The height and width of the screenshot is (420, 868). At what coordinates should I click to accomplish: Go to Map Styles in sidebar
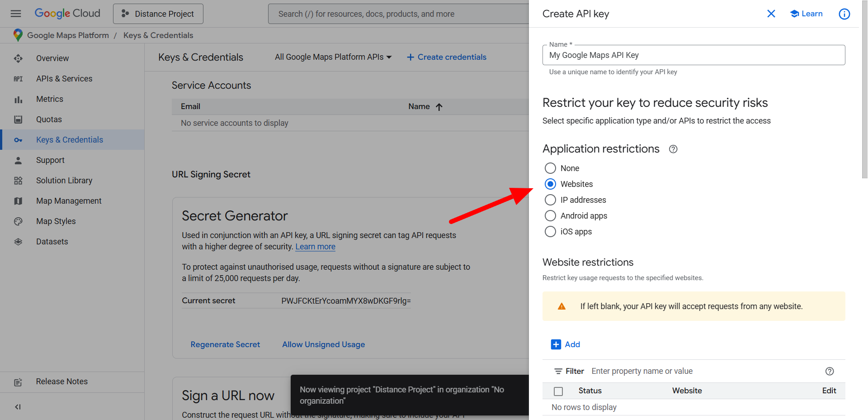[x=56, y=221]
